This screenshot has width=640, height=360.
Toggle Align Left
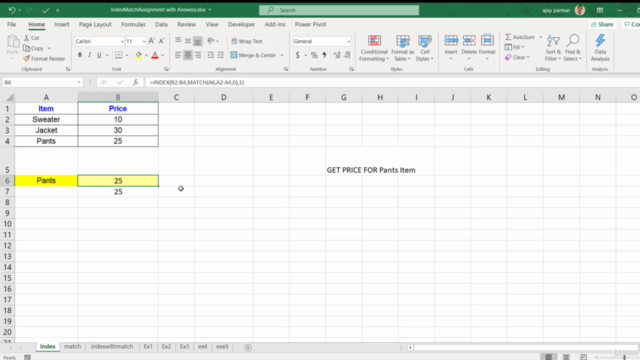(x=178, y=55)
